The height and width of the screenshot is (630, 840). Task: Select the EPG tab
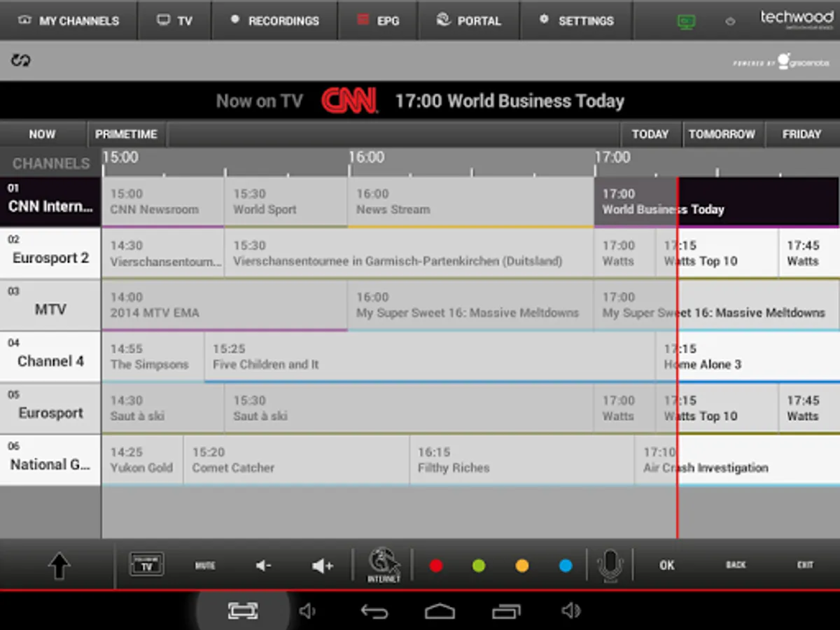(x=378, y=20)
